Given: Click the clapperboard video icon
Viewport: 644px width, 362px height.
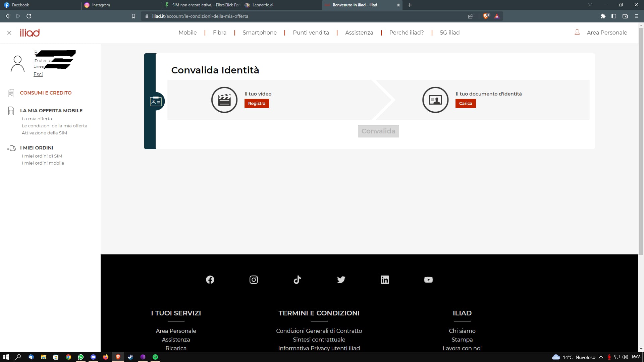Looking at the screenshot, I should point(224,100).
